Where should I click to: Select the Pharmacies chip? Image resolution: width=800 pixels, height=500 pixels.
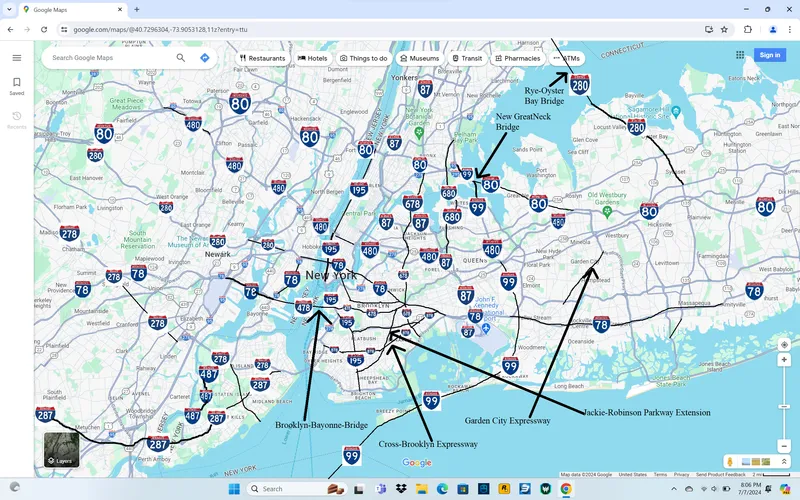pos(517,58)
